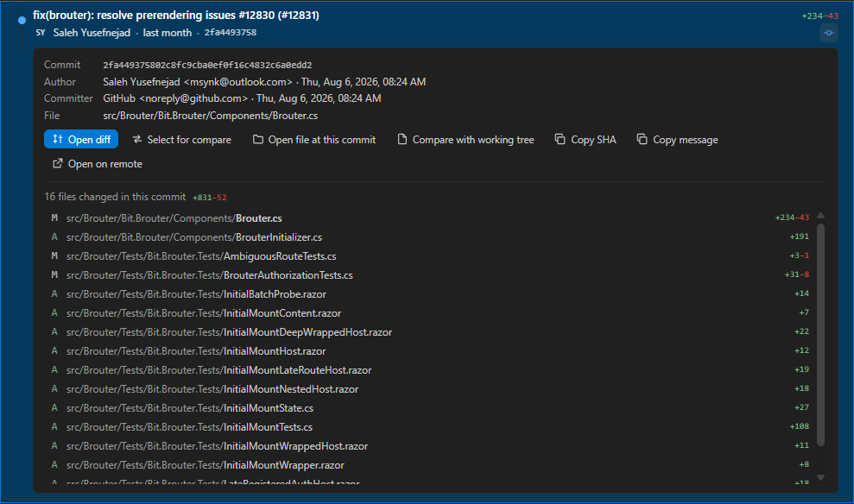
Task: Click the M status badge for AmbiguousRouteTests.cs
Action: 54,255
